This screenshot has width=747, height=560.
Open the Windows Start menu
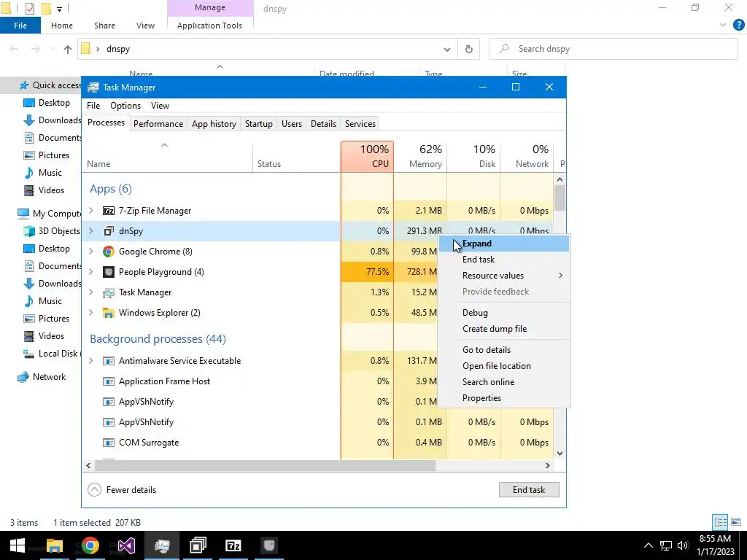pos(18,545)
